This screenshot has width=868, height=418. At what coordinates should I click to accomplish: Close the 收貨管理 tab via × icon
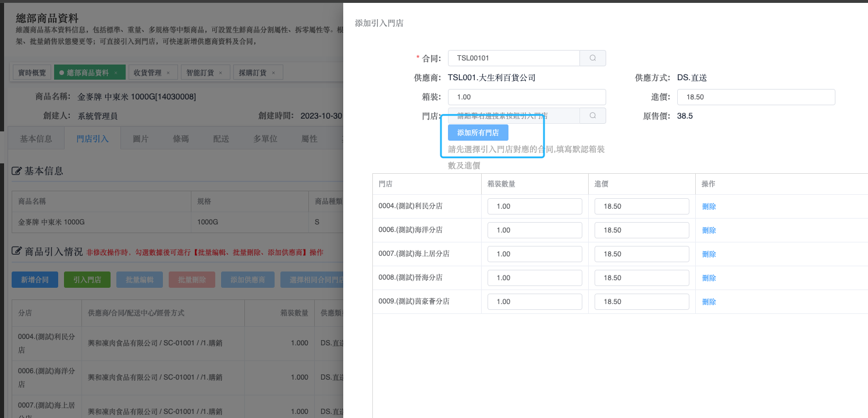point(168,73)
